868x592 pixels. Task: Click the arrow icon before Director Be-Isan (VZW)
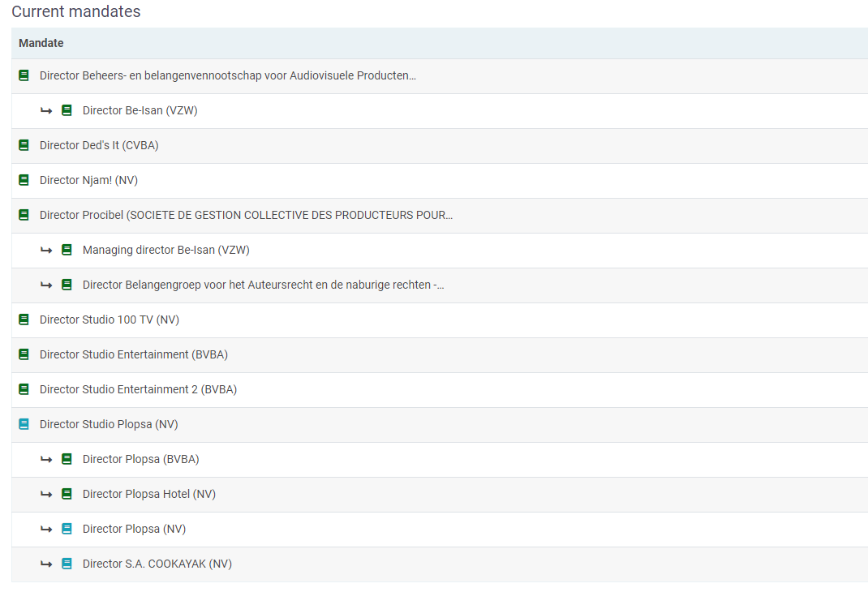tap(46, 110)
